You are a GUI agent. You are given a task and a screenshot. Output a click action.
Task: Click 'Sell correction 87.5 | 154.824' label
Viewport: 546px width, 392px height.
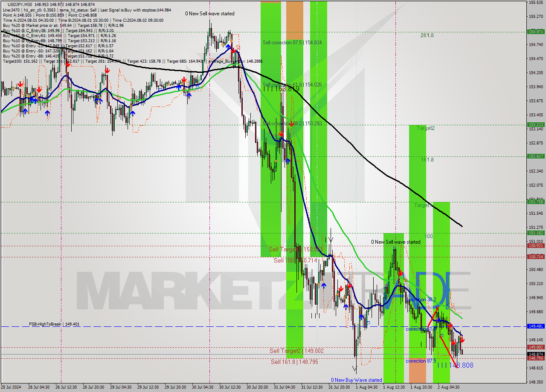(292, 43)
